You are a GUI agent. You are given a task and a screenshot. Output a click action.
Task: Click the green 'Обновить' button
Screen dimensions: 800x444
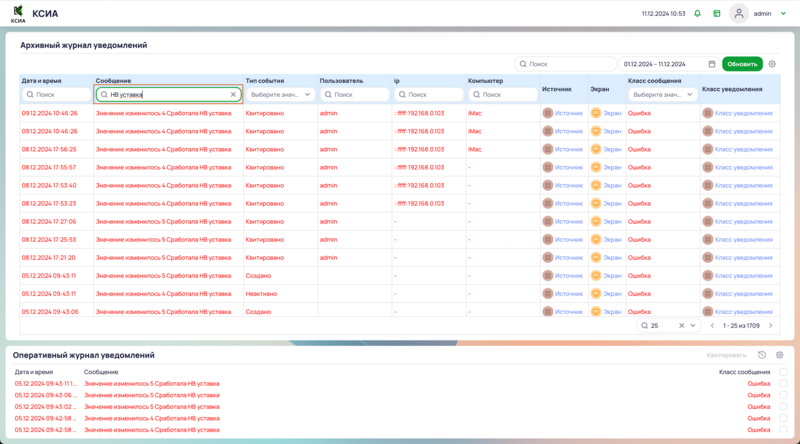pyautogui.click(x=742, y=64)
